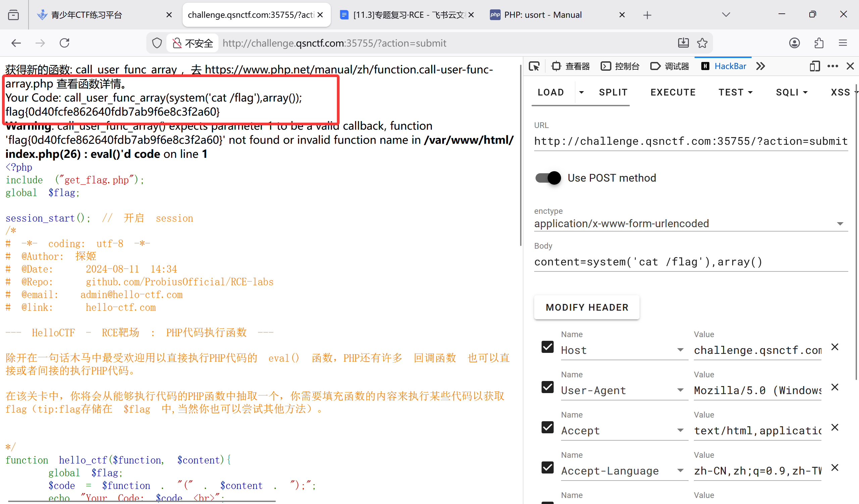
Task: Click the EXECUTE button
Action: click(x=673, y=92)
